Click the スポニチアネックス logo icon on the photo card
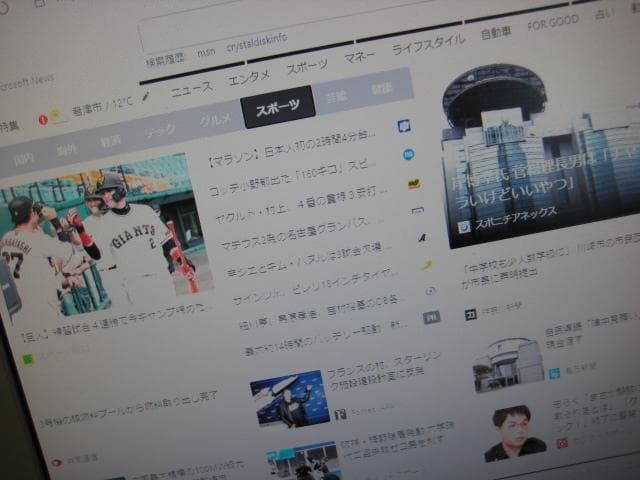The image size is (640, 480). (x=463, y=227)
